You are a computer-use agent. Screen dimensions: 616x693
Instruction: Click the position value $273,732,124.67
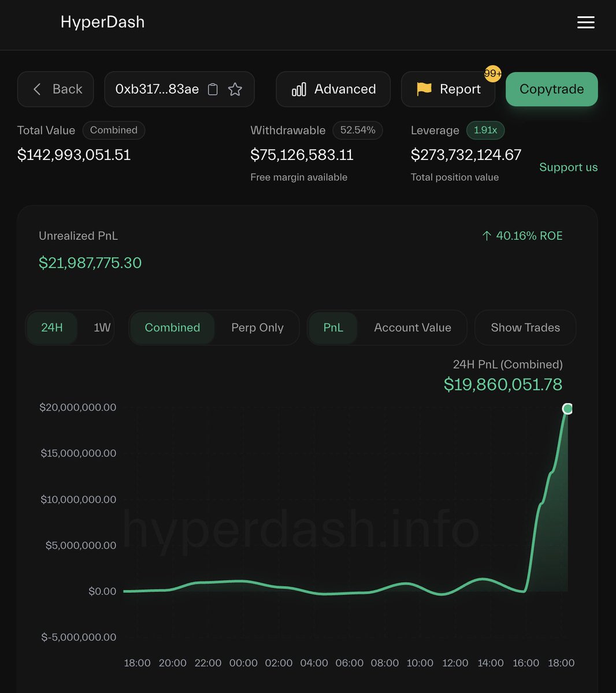pos(466,155)
